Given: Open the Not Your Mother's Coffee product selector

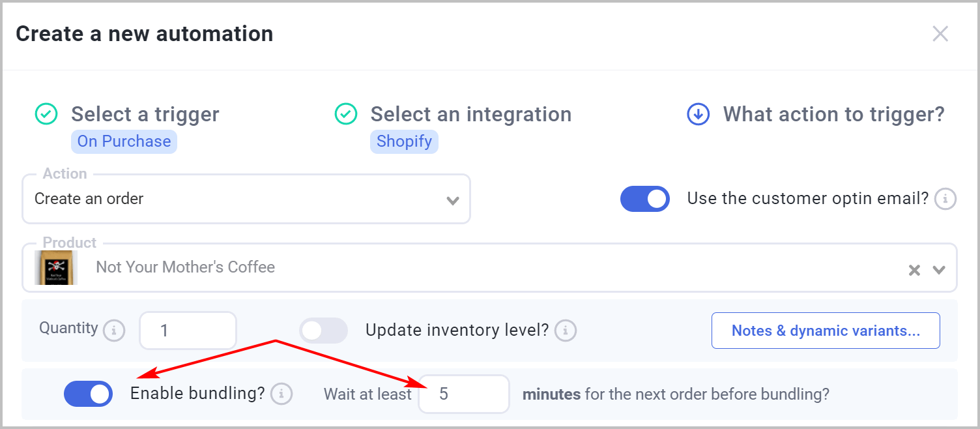Looking at the screenshot, I should coord(489,268).
